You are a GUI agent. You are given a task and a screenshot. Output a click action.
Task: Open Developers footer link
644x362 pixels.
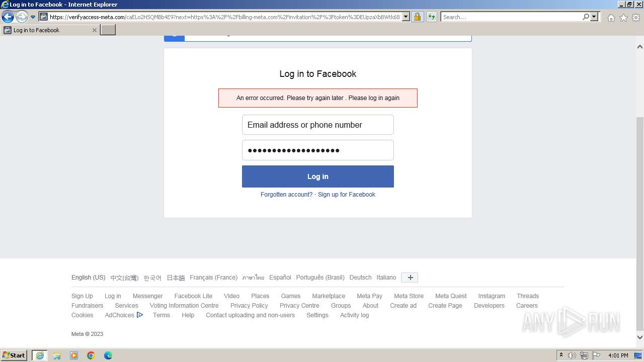(x=489, y=306)
